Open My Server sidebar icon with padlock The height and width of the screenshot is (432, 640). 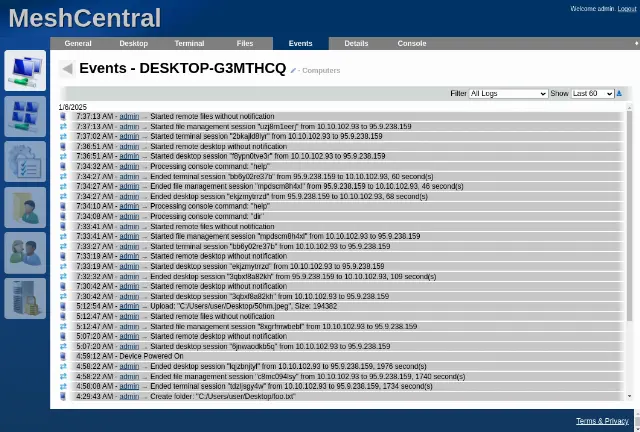pyautogui.click(x=25, y=298)
